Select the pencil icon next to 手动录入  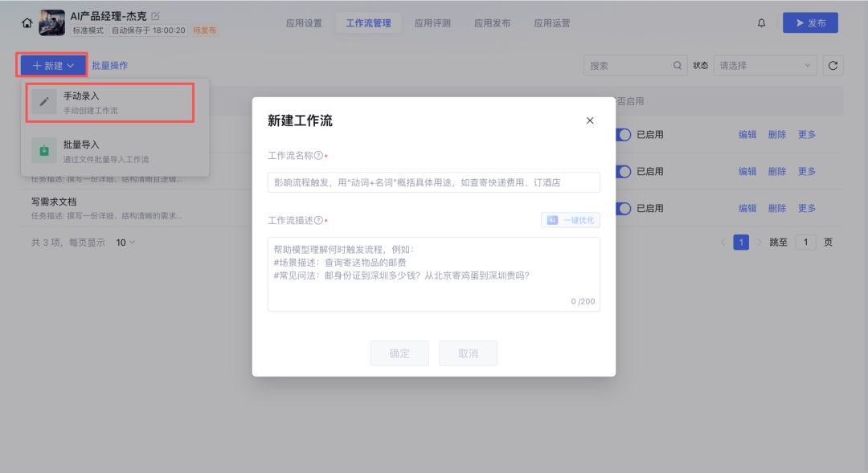pos(43,100)
